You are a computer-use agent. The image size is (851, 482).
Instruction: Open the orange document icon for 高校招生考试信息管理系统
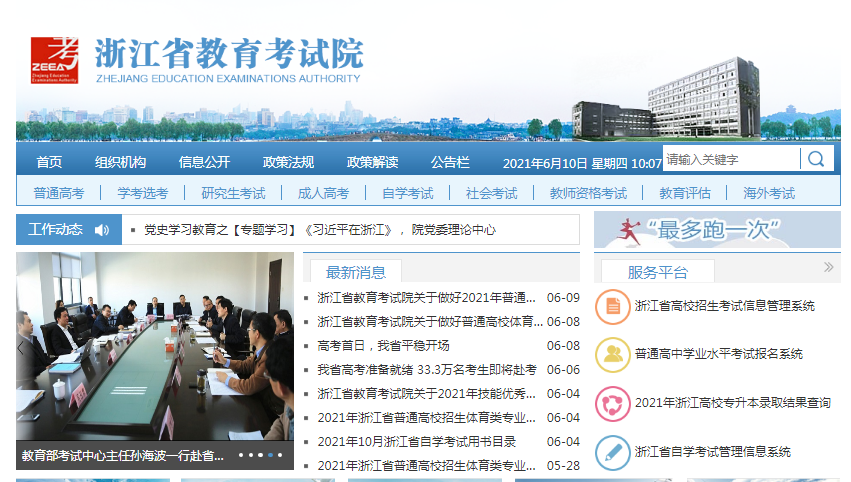(x=612, y=307)
